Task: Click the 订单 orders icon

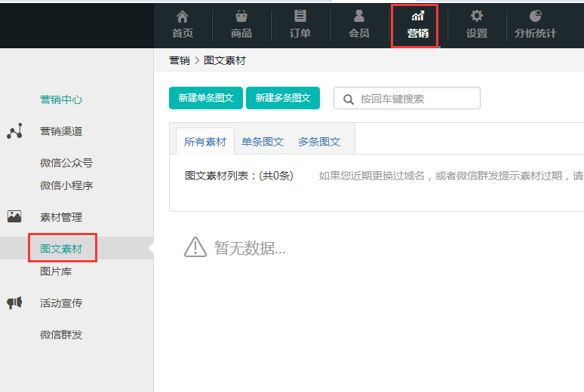Action: point(300,16)
